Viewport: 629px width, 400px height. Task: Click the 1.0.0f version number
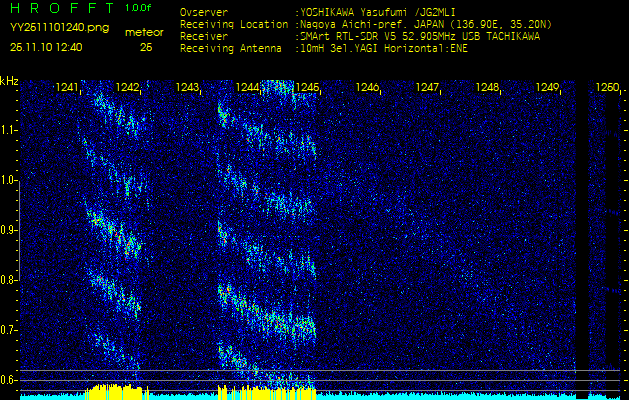[138, 8]
